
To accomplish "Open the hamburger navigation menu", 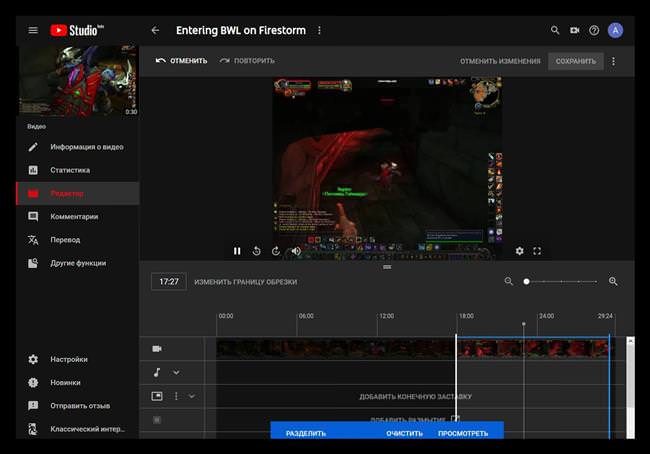I will (33, 30).
